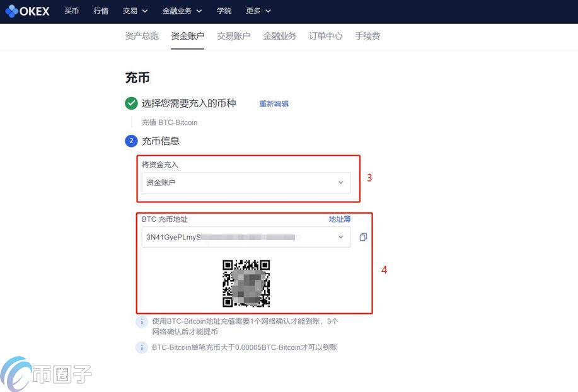Expand the 交易 menu
Image resolution: width=578 pixels, height=392 pixels.
(136, 11)
